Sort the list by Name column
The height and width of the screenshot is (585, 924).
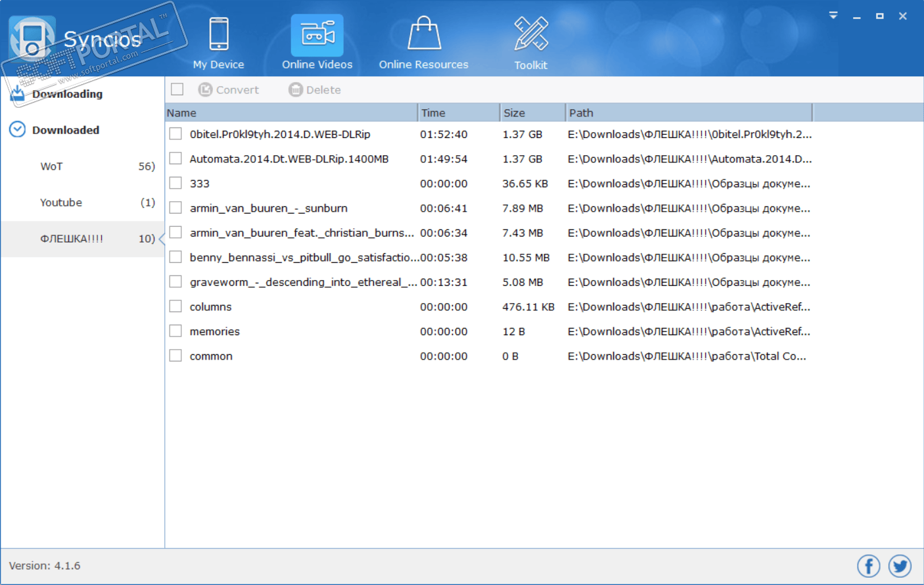click(291, 113)
